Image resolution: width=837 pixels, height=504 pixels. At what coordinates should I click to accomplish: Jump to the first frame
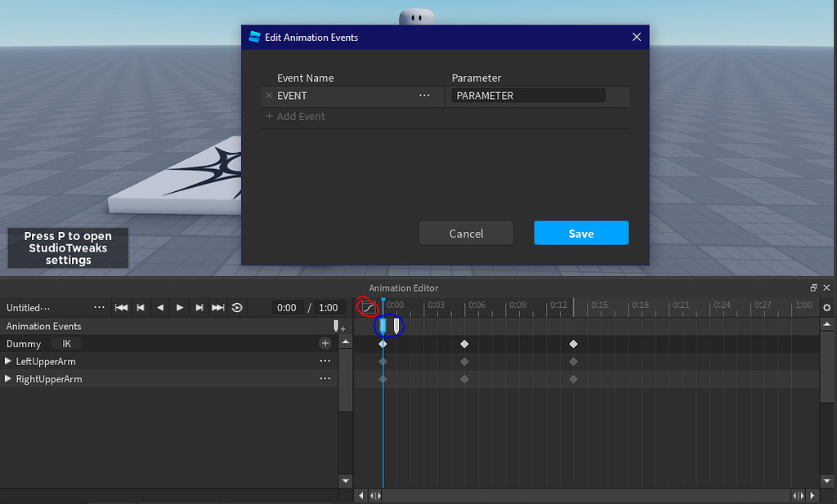[120, 308]
